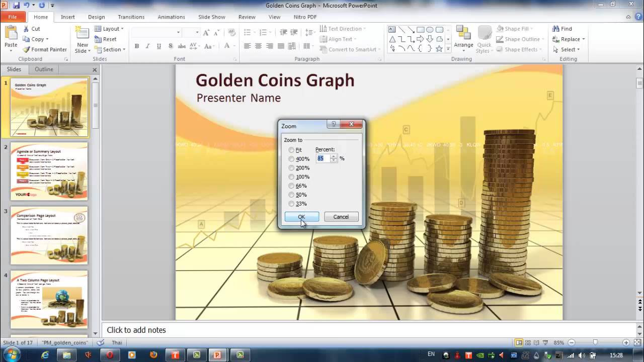This screenshot has width=644, height=362.
Task: Open the Layout dropdown
Action: [109, 29]
